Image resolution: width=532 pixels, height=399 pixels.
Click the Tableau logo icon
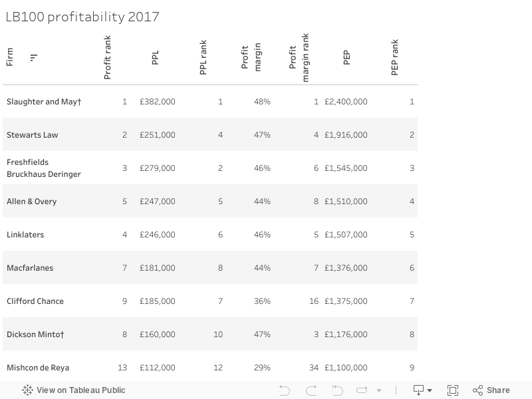point(27,390)
